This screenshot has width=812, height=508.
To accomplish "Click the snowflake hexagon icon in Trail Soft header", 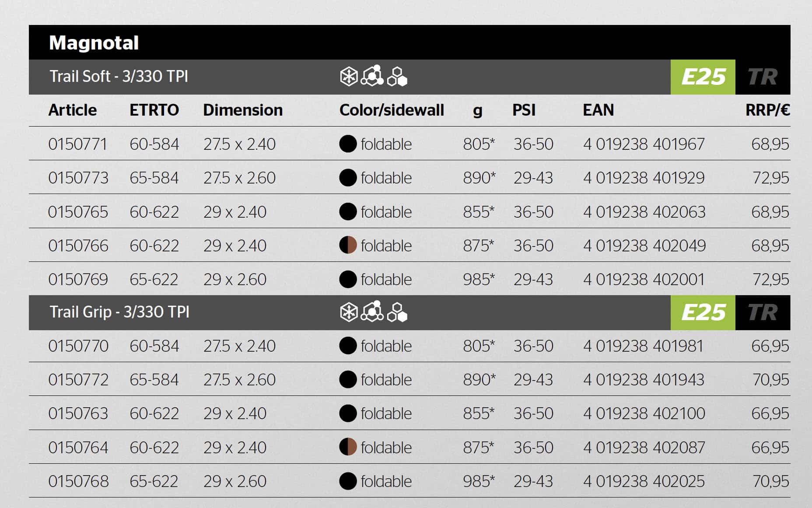I will (x=349, y=77).
